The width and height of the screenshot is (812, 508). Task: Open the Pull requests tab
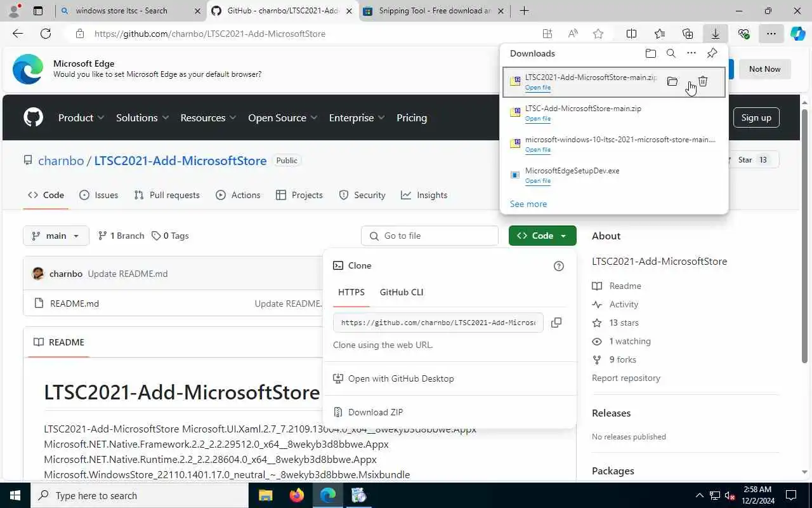click(x=167, y=195)
